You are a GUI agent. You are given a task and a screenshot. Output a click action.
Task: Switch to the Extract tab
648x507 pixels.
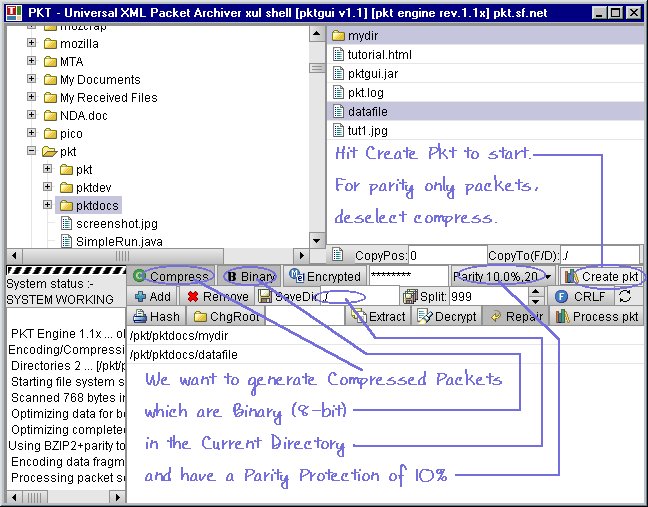[378, 316]
